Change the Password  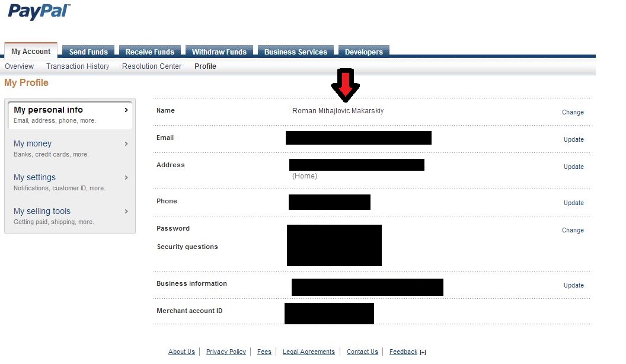coord(573,230)
